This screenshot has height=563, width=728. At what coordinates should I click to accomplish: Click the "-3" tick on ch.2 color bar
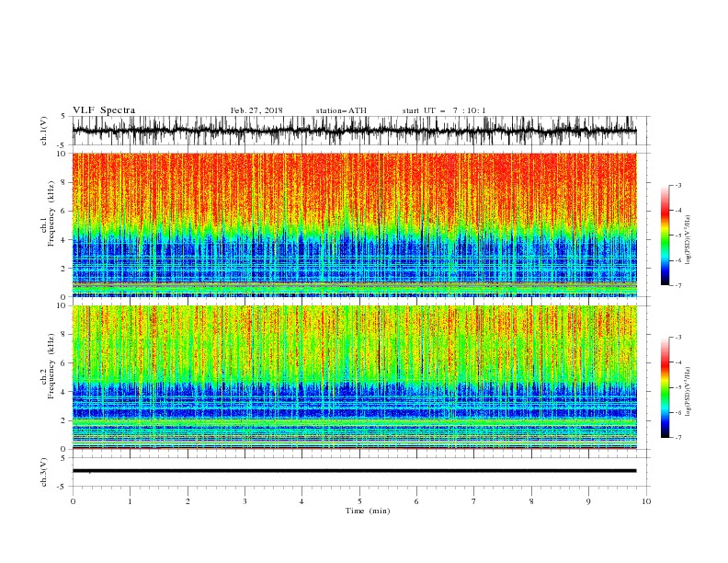coord(677,338)
